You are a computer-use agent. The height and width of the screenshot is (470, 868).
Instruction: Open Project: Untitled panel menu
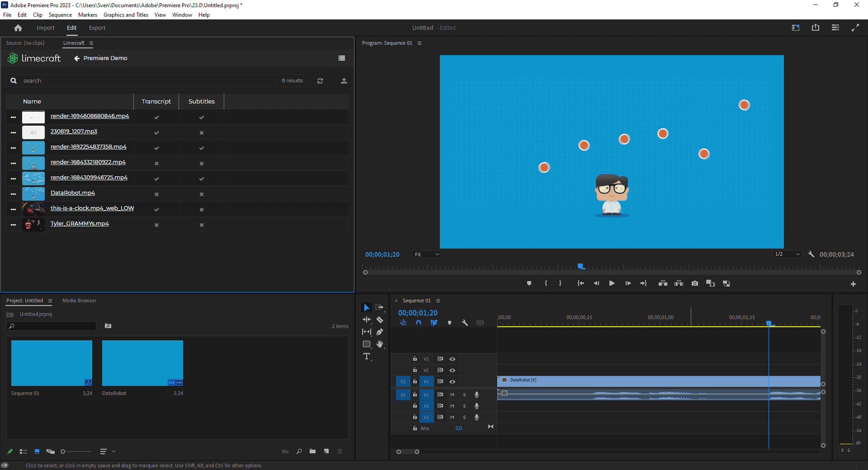tap(50, 301)
